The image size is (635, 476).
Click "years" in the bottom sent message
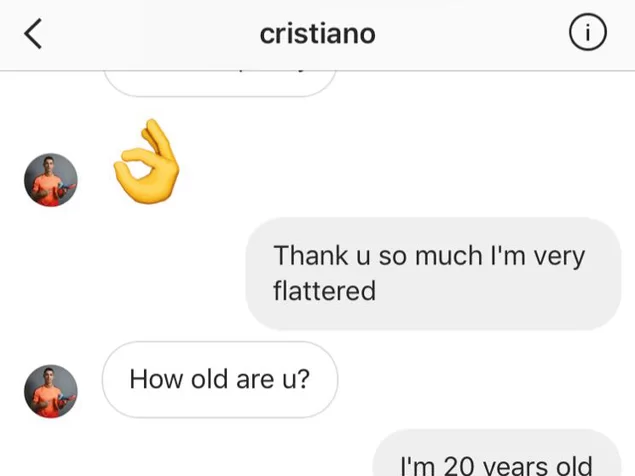(x=516, y=466)
